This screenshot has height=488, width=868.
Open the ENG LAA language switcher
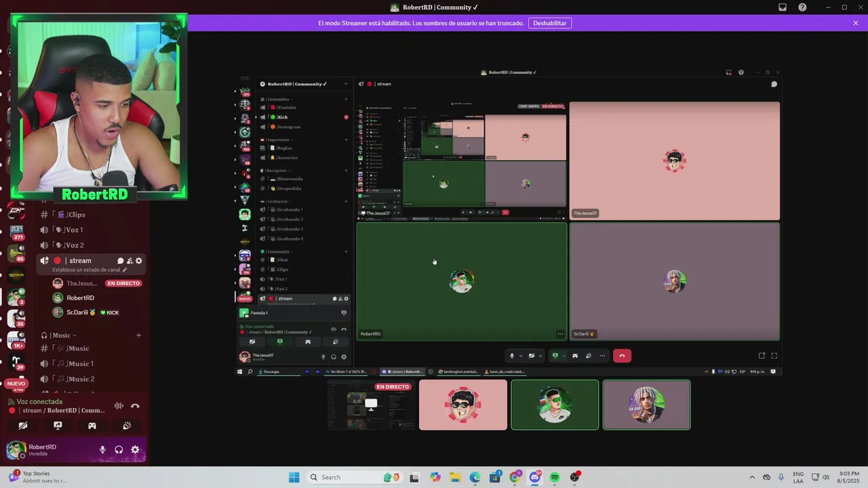(x=798, y=477)
